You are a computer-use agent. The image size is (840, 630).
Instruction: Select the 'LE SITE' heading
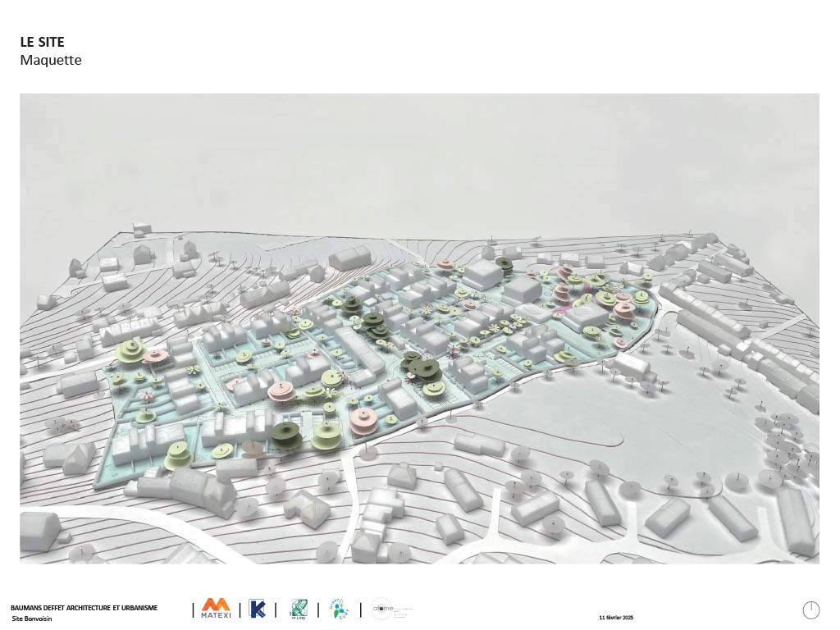click(x=43, y=42)
